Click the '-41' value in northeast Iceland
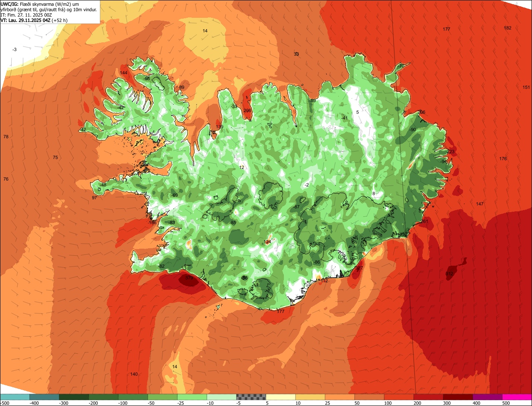This screenshot has height=406, width=532. (x=344, y=118)
